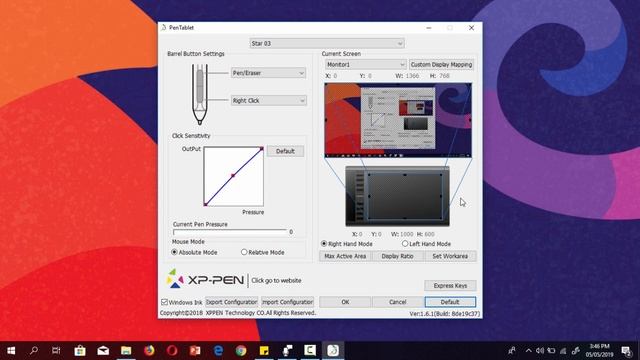Viewport: 640px width, 360px height.
Task: Expand the Right Click button dropdown
Action: [x=269, y=100]
